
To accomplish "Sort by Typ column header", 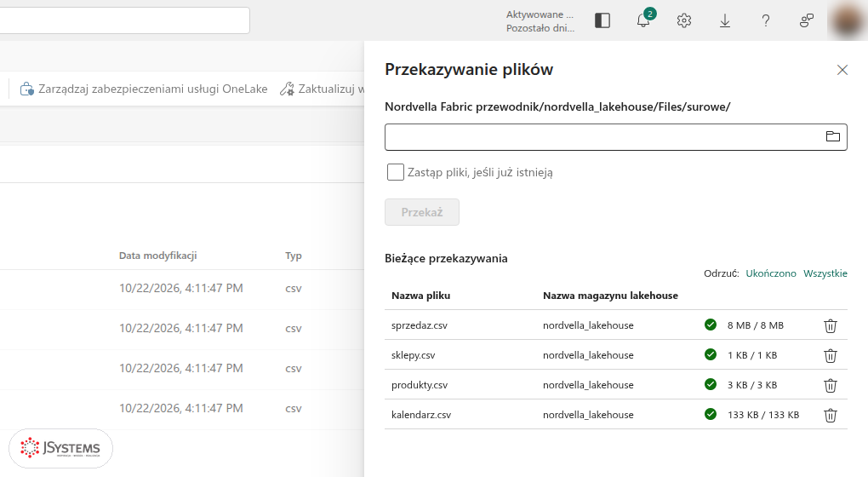I will click(x=294, y=256).
